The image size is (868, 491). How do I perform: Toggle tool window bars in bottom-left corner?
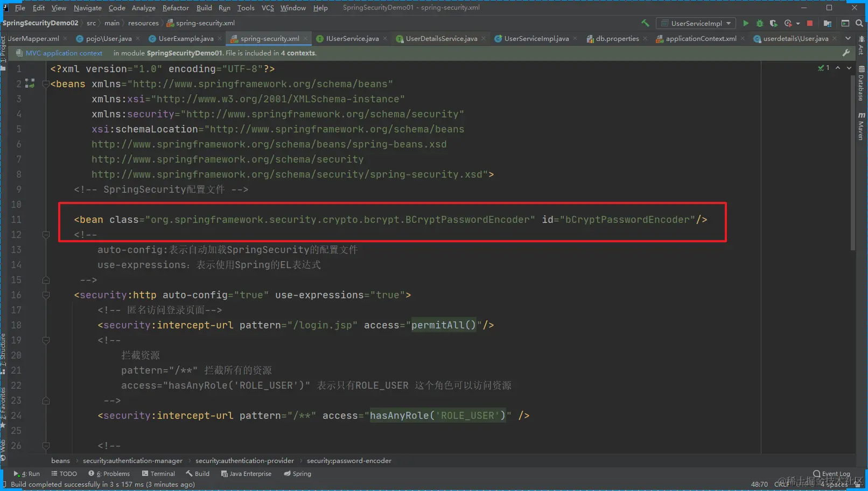point(4,485)
